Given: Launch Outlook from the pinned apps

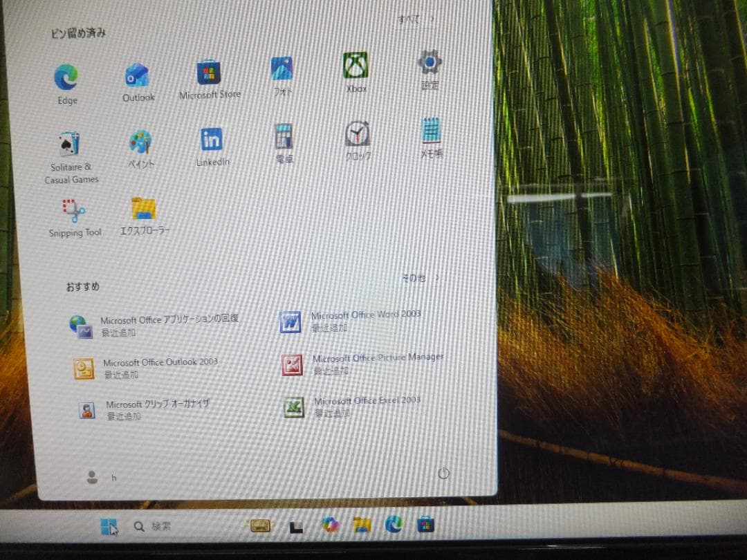Looking at the screenshot, I should point(138,82).
